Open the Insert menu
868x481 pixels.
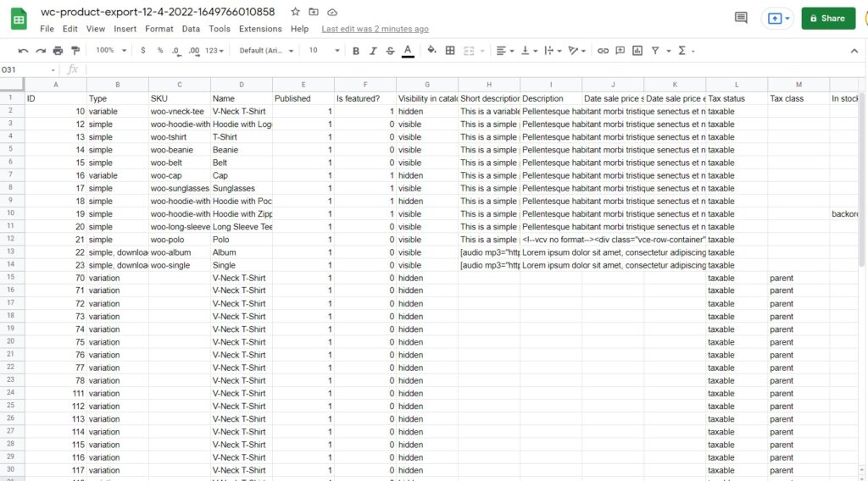point(125,29)
